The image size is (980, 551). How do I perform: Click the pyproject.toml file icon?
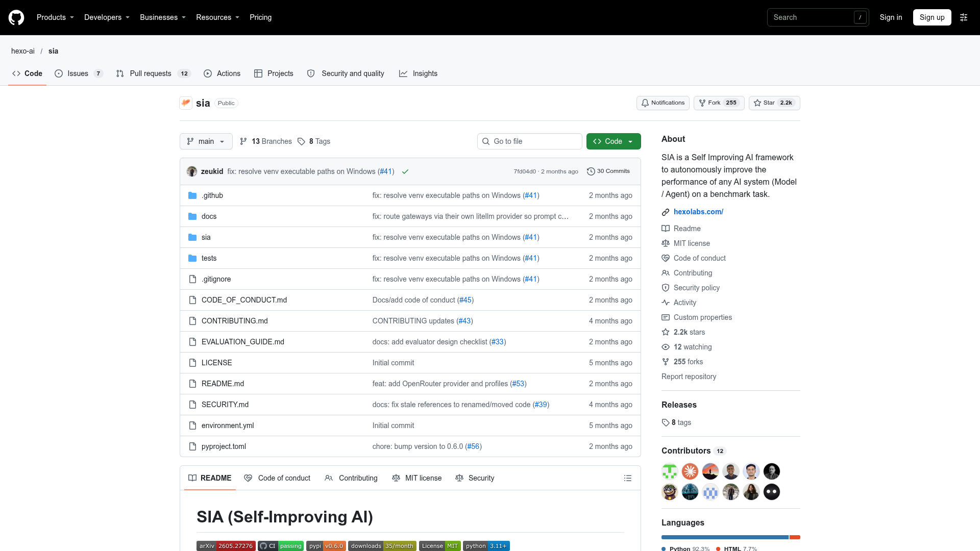click(192, 446)
